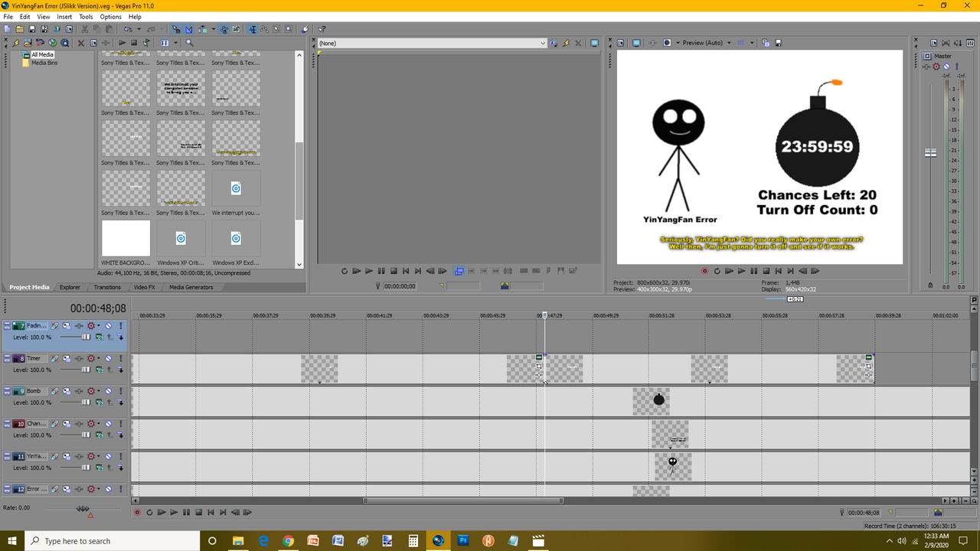Adjust the Level slider on the YinYangFan track
Viewport: 980px width, 551px height.
point(86,468)
